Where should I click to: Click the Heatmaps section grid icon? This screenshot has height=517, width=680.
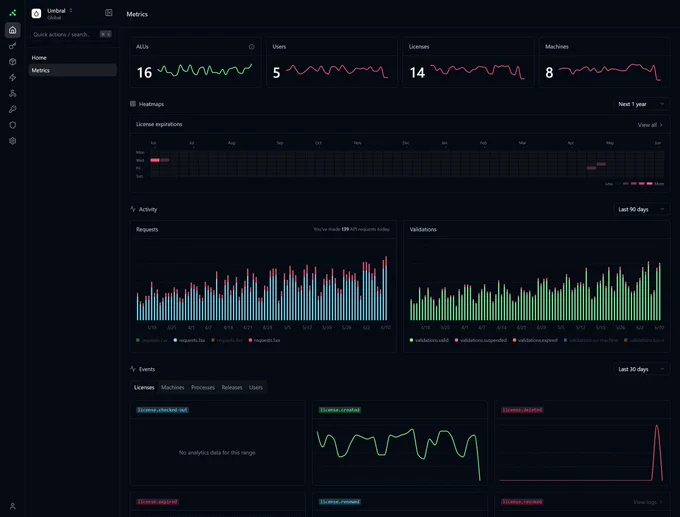[133, 104]
